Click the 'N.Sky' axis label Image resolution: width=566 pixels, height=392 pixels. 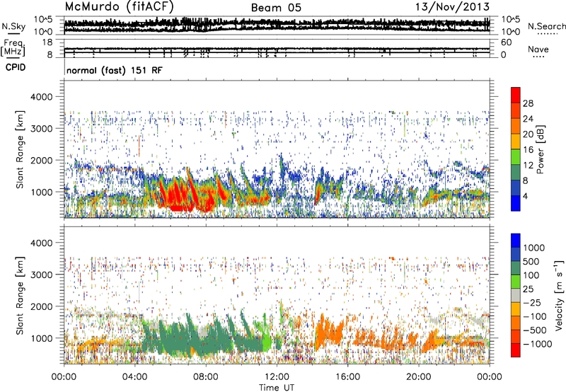click(13, 26)
